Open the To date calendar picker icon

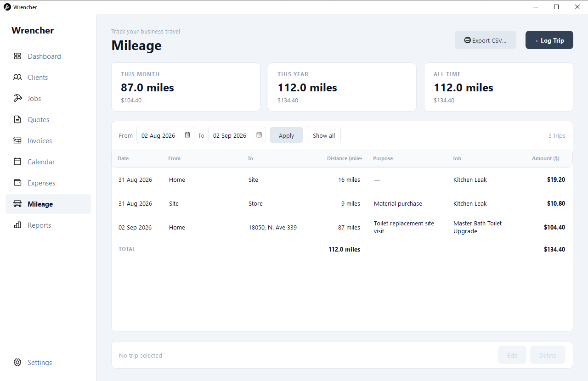259,135
